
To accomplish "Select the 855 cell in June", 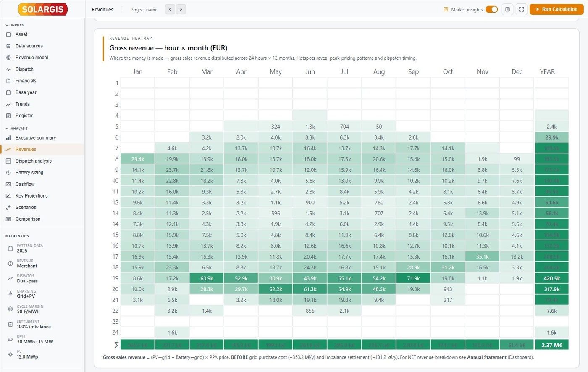I will (310, 311).
